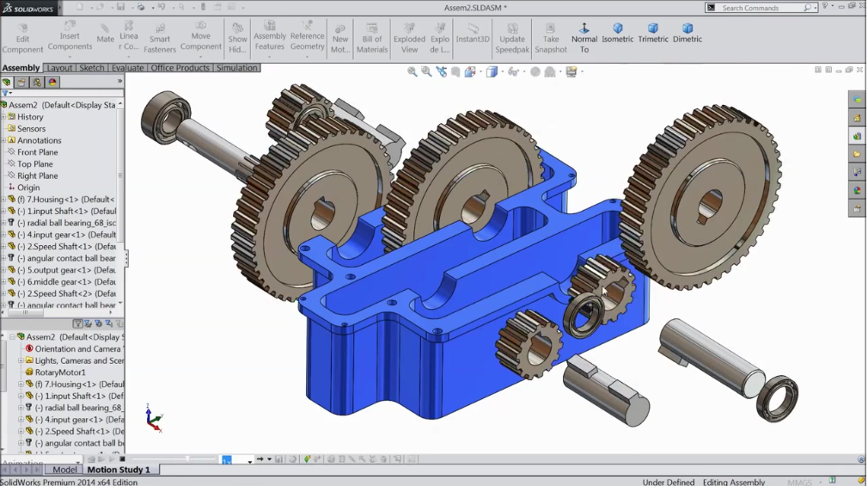Open the PropertyManager tab icon
The height and width of the screenshot is (486, 868).
(21, 82)
